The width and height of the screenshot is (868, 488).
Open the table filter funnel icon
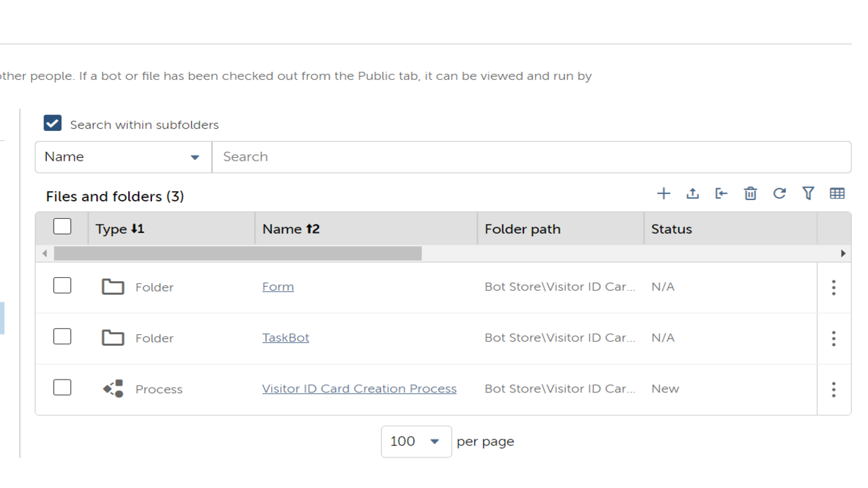[x=808, y=194]
